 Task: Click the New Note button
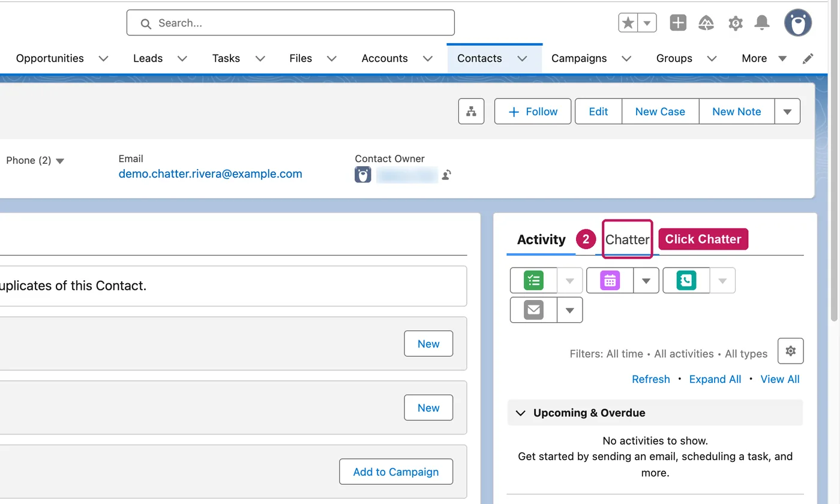(x=737, y=112)
